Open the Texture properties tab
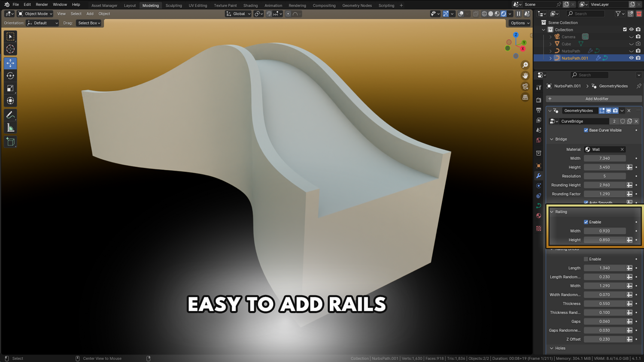The width and height of the screenshot is (644, 362). click(539, 229)
